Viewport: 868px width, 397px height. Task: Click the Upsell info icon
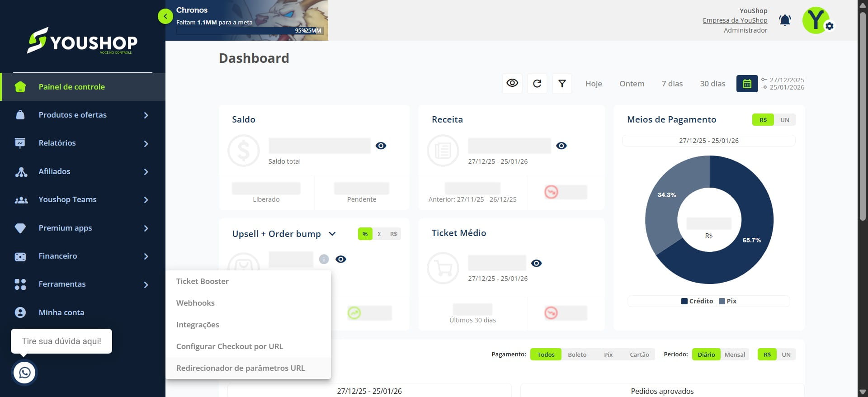coord(324,259)
